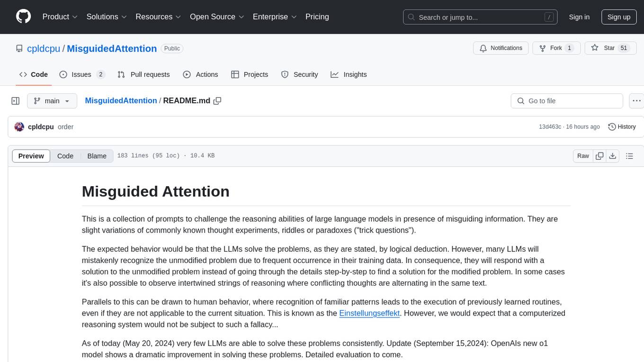The width and height of the screenshot is (644, 362).
Task: Click the '183 lines (95 loc)' file info
Action: pos(148,156)
